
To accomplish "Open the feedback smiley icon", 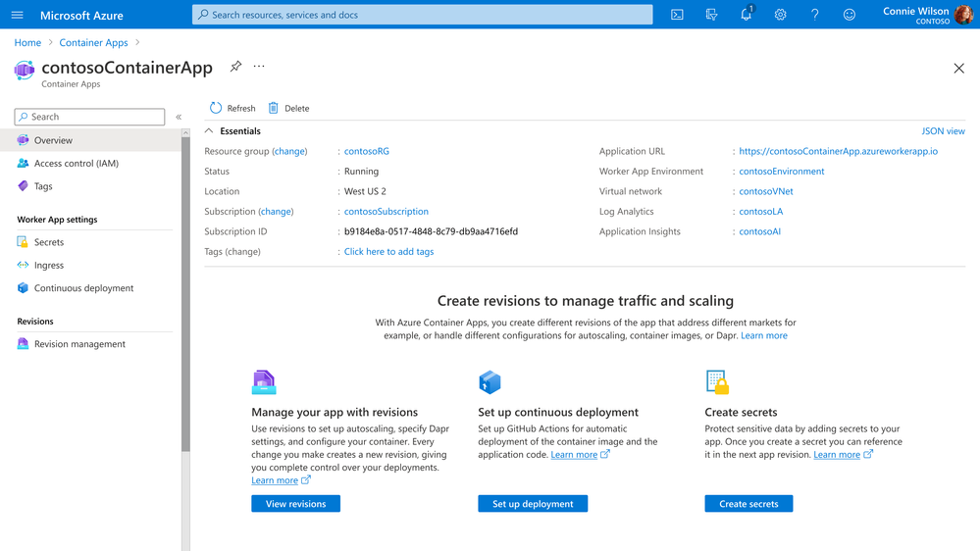I will (849, 15).
